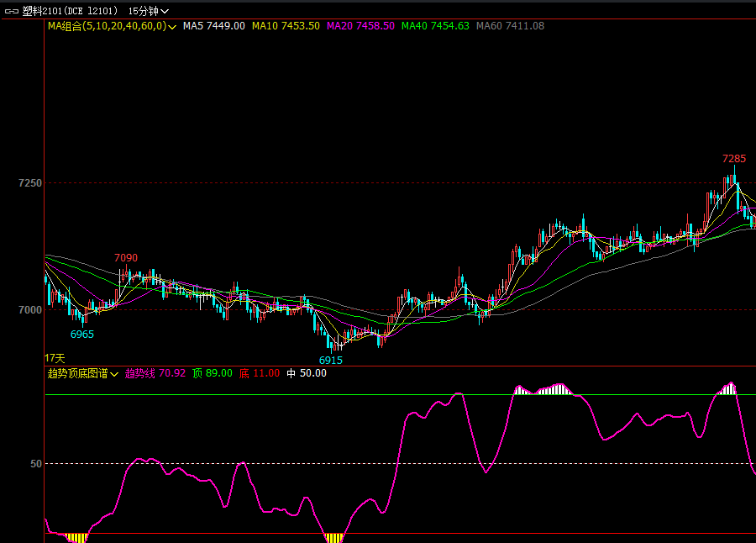This screenshot has height=543, width=756.
Task: Click the 6915 low price label
Action: pyautogui.click(x=331, y=361)
